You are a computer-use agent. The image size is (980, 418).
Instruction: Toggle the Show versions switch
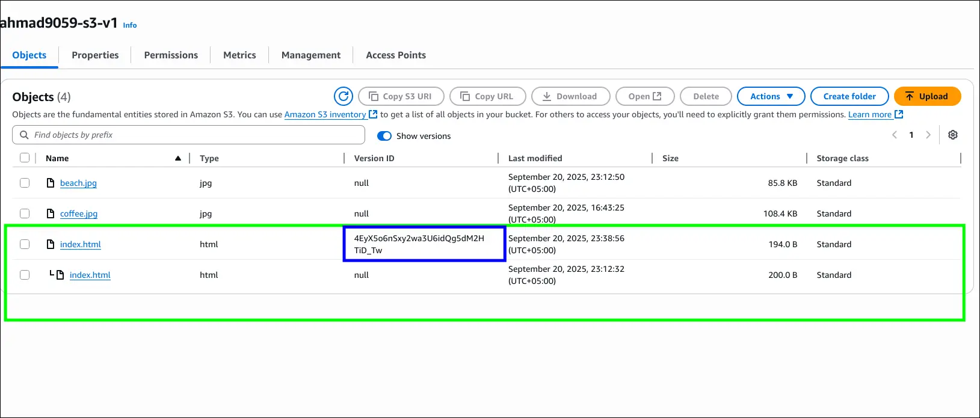[384, 136]
